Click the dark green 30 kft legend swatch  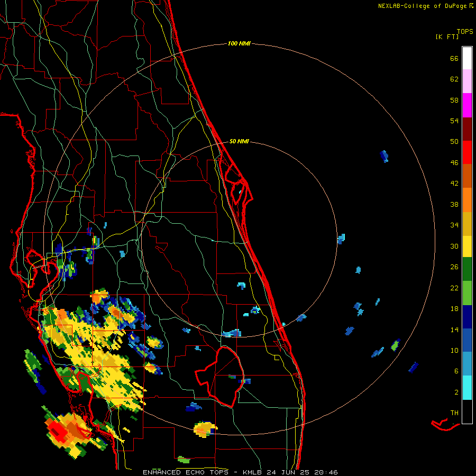coord(467,269)
